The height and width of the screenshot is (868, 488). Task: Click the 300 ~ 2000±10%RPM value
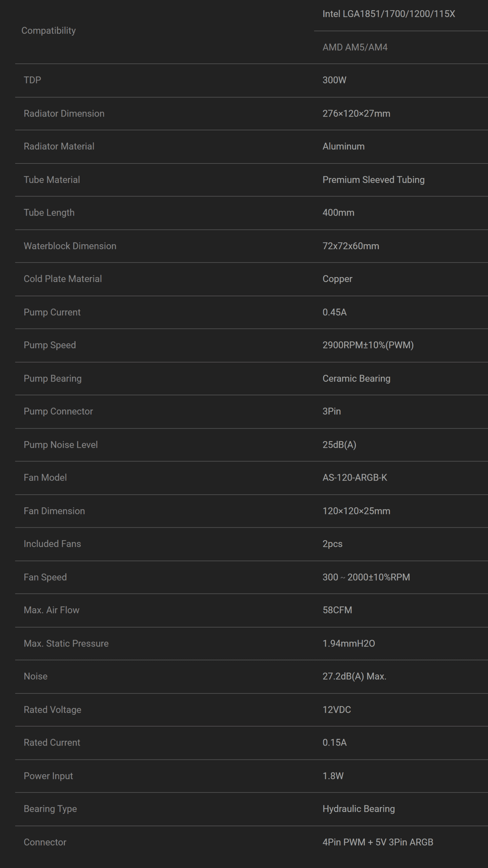366,577
